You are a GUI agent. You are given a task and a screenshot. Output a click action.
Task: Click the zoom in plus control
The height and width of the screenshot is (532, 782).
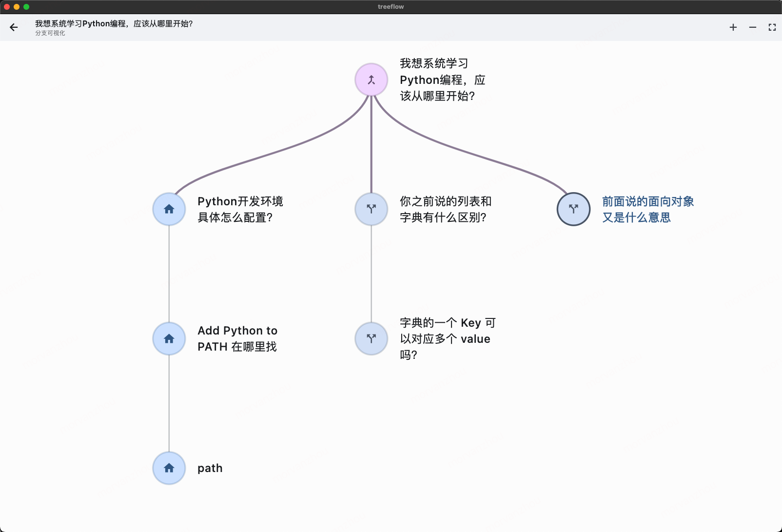[733, 27]
